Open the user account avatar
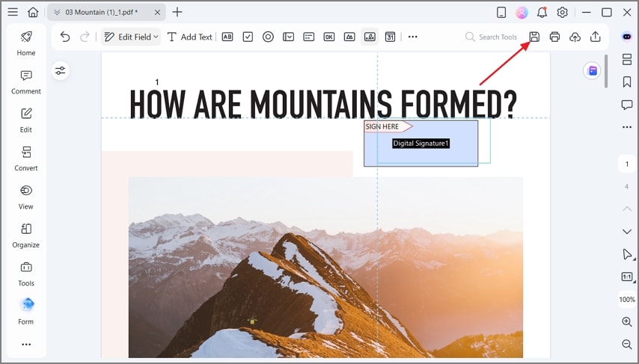Viewport: 639px width, 364px height. coord(522,12)
